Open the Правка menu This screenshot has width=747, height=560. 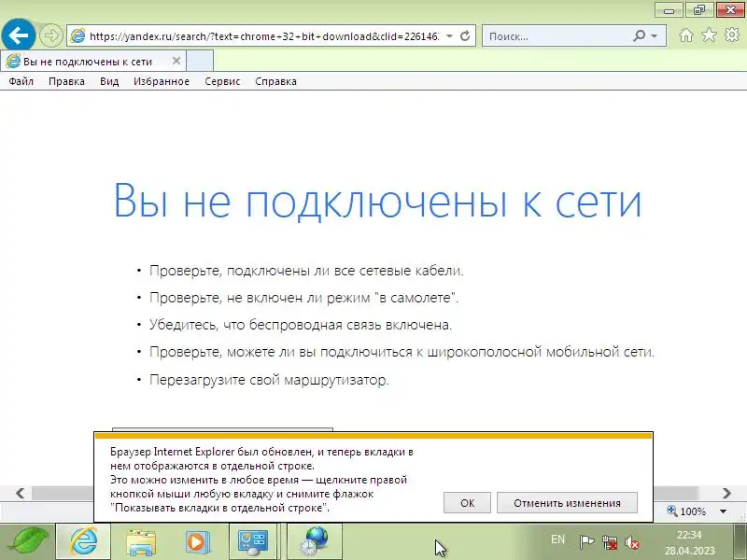(x=66, y=81)
